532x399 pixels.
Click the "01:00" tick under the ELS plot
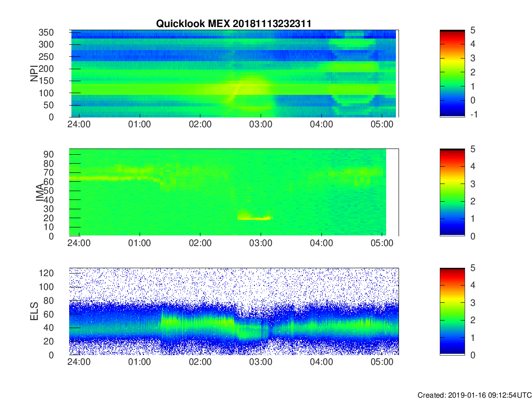click(x=140, y=362)
